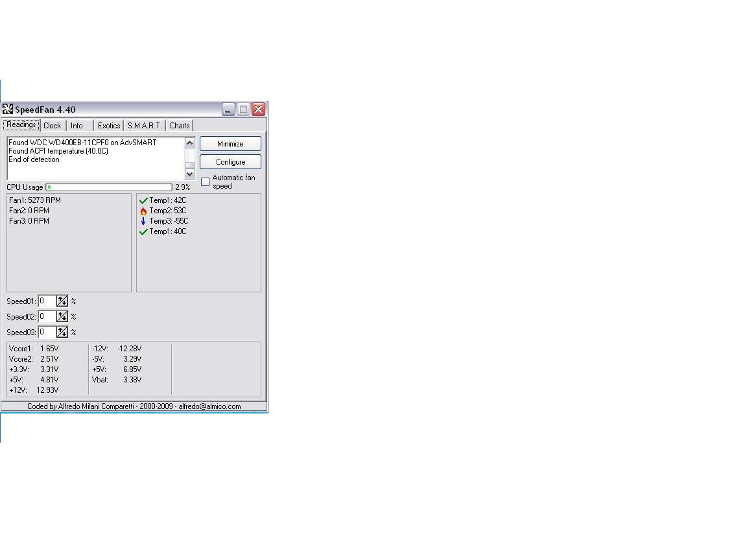Click the Vcore1: 1.65V reading

pos(34,349)
